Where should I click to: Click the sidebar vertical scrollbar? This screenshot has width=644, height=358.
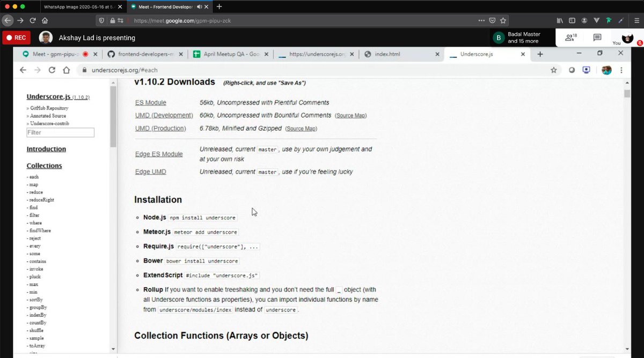pos(113,115)
